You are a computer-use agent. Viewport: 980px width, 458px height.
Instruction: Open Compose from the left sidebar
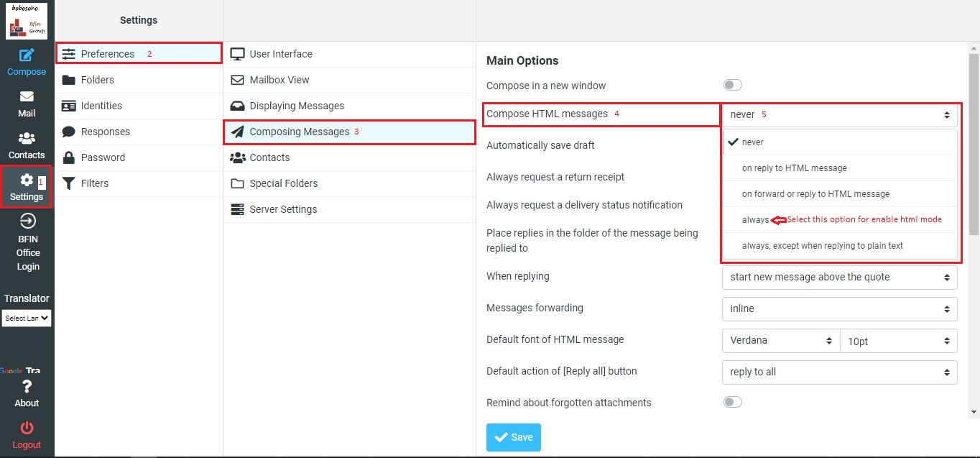[27, 62]
